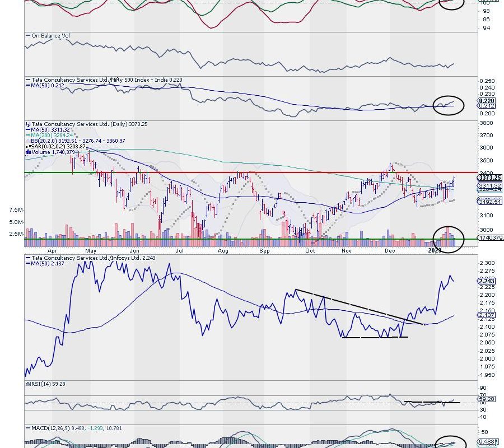The width and height of the screenshot is (504, 448).
Task: Click the 1740379 volume value tag
Action: click(491, 238)
